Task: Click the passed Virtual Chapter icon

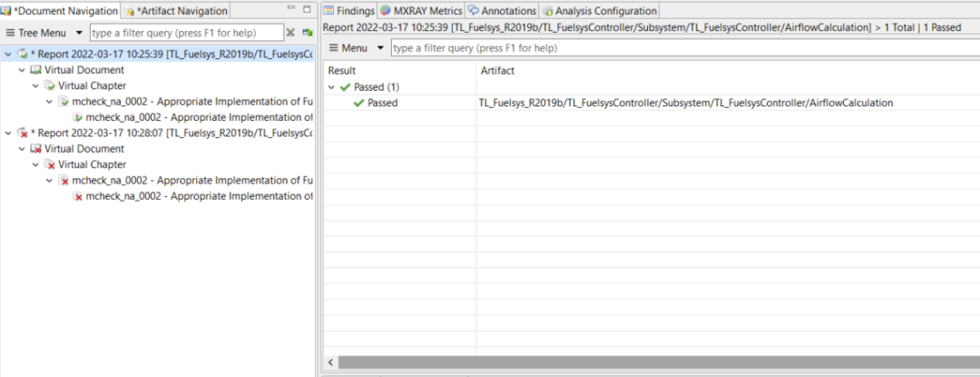Action: (x=50, y=85)
